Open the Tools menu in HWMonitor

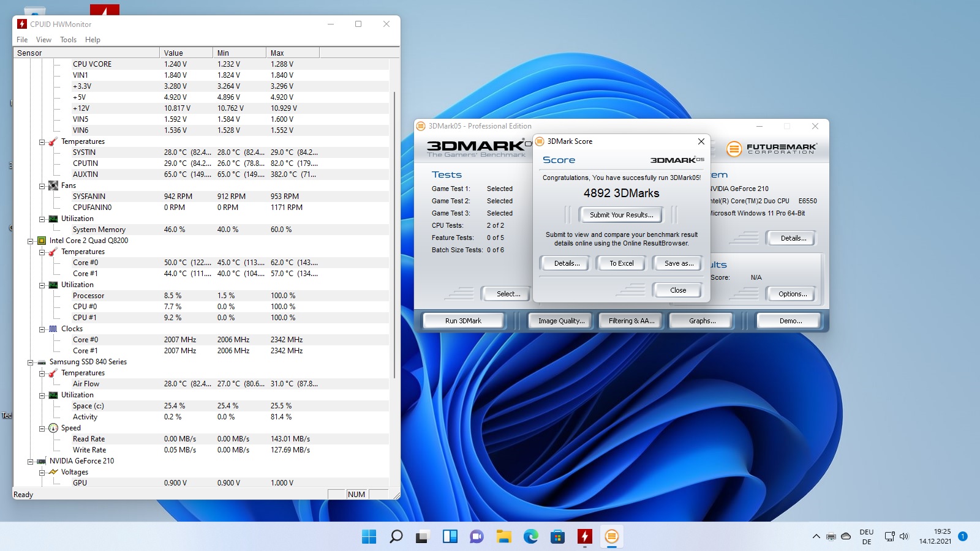(68, 40)
